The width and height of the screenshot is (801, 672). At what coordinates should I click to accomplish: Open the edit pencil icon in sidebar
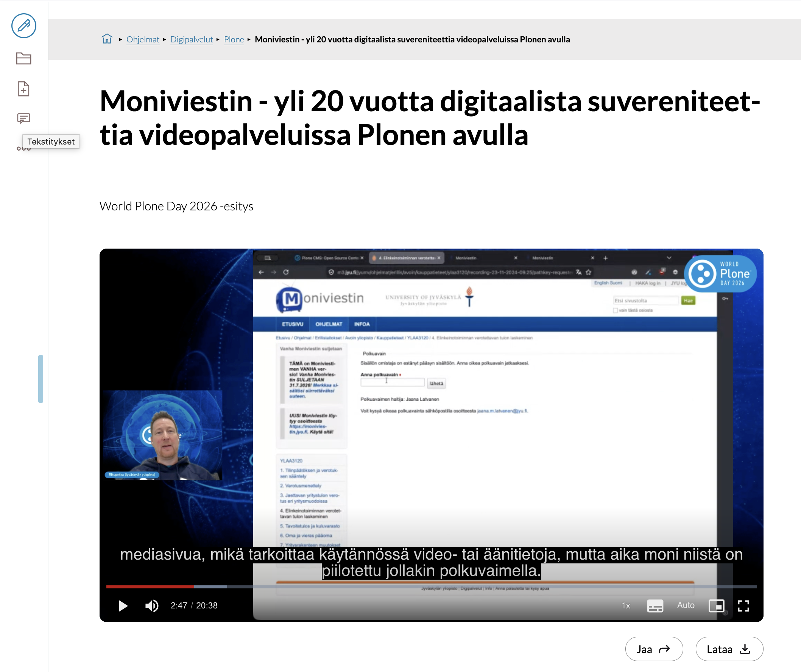[x=23, y=26]
